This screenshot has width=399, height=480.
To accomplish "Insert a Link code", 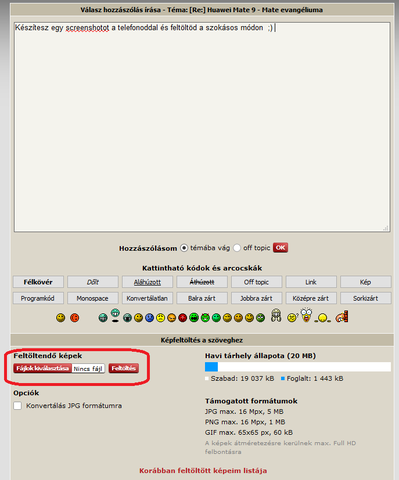I will 311,282.
